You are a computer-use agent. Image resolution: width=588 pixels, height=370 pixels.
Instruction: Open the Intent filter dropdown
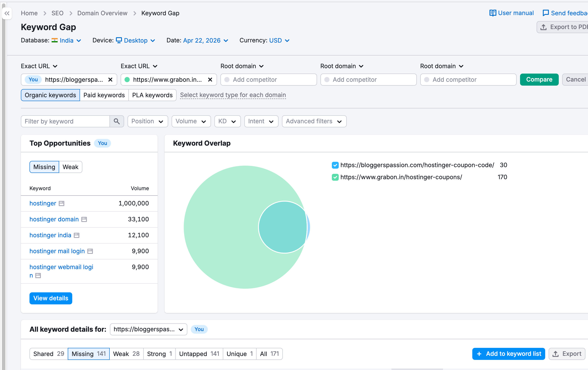coord(261,121)
